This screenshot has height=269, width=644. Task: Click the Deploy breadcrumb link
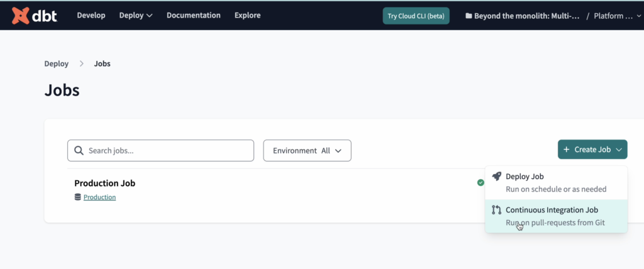point(57,63)
